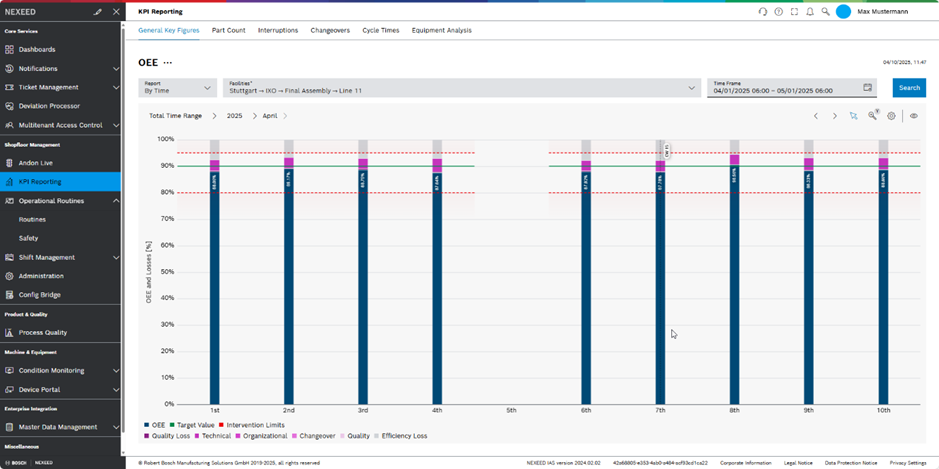Switch to the Interruptions tab
The image size is (939, 469).
278,30
